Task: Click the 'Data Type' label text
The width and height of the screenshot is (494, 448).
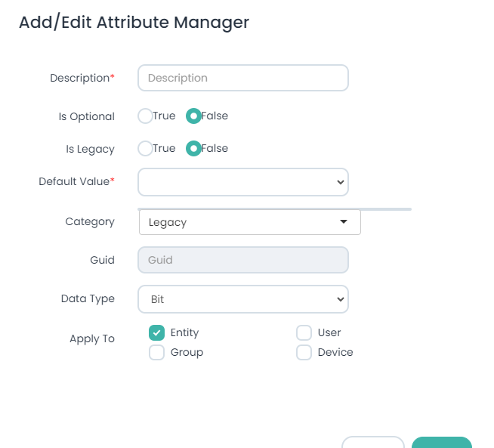Action: [x=88, y=299]
